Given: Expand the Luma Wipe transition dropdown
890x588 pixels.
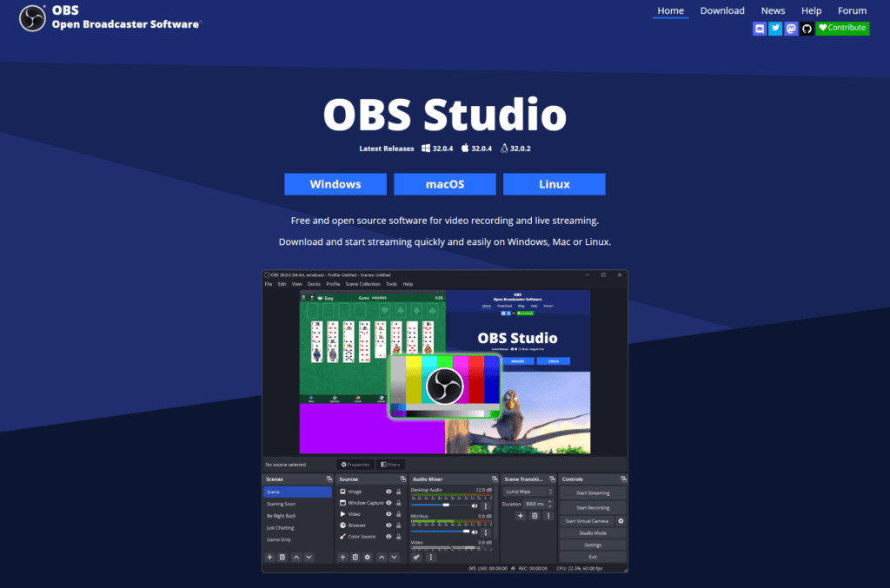Looking at the screenshot, I should [549, 492].
